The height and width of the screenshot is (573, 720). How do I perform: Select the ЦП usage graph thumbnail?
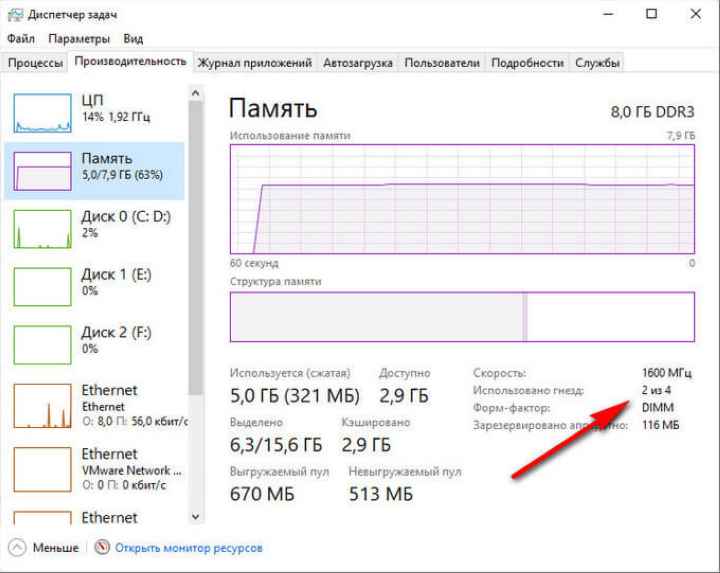click(42, 113)
